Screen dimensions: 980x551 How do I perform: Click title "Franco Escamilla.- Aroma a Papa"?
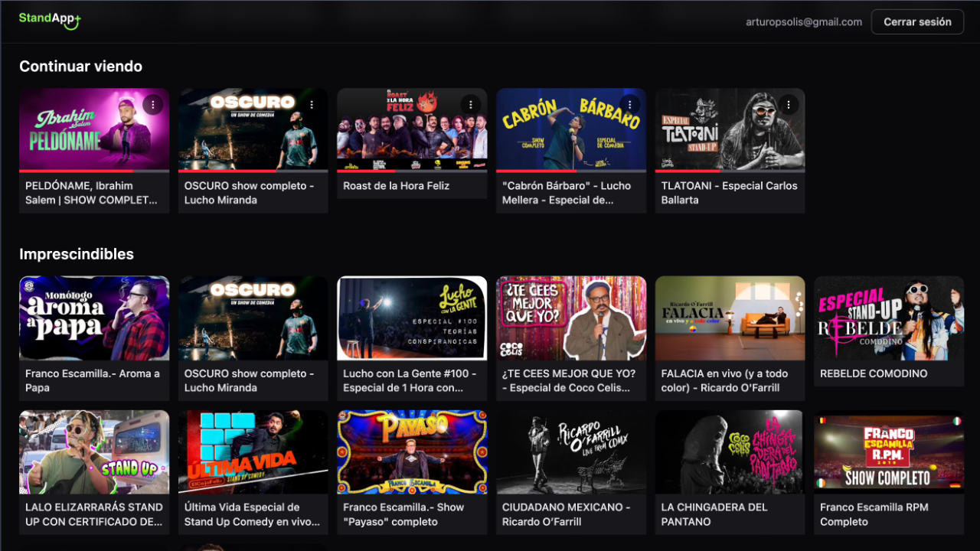pyautogui.click(x=93, y=380)
